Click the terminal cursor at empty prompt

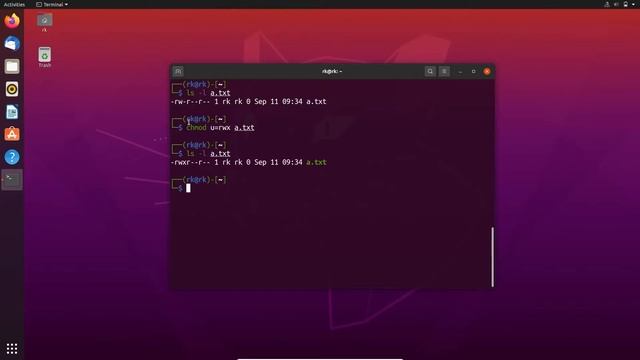tap(188, 188)
